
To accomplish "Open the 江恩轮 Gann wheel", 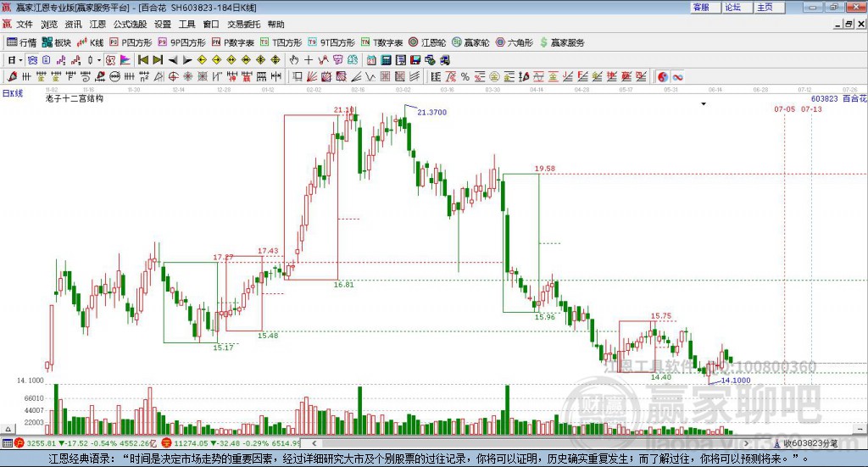I will 427,42.
